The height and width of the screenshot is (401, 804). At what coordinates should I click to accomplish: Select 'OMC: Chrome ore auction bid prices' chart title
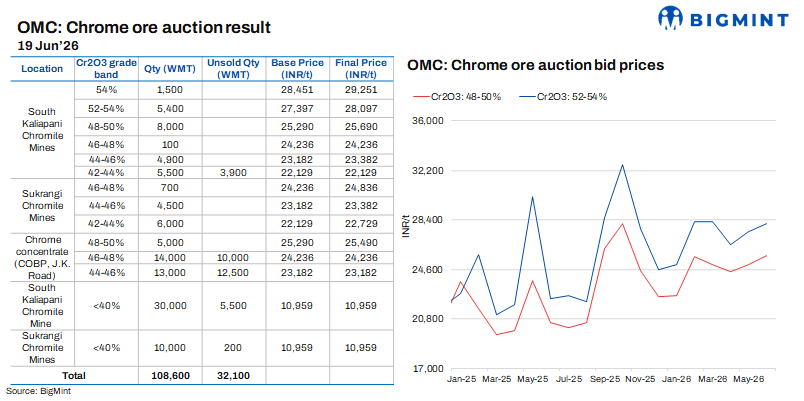535,66
